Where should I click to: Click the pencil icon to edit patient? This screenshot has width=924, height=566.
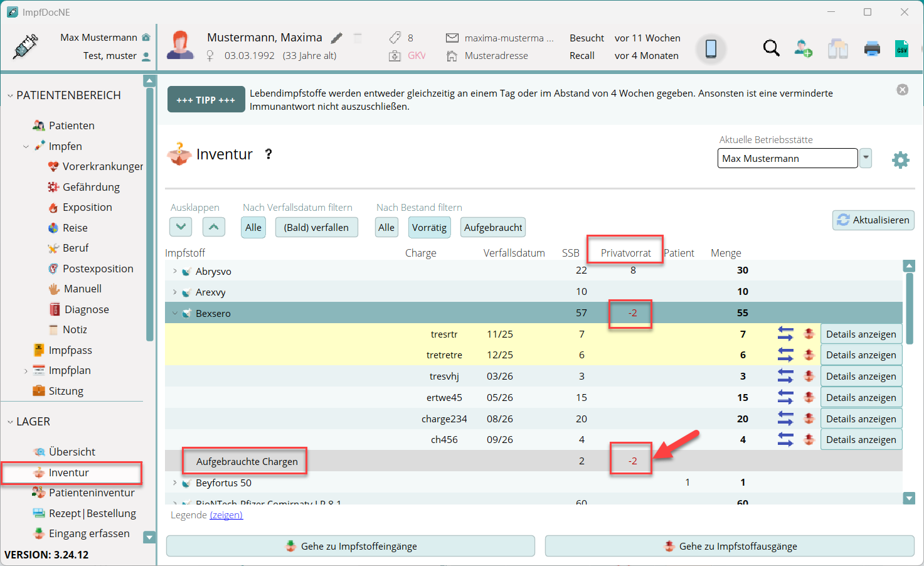click(337, 38)
